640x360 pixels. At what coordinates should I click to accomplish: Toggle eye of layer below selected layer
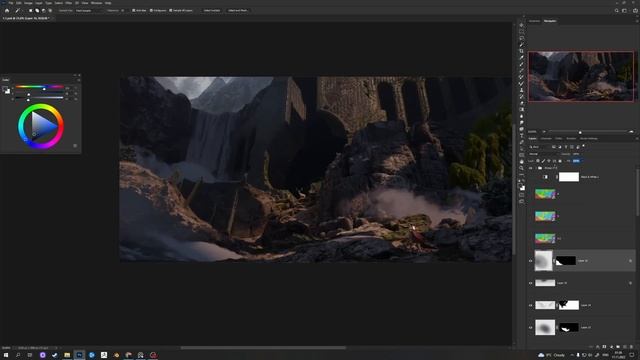(x=531, y=283)
